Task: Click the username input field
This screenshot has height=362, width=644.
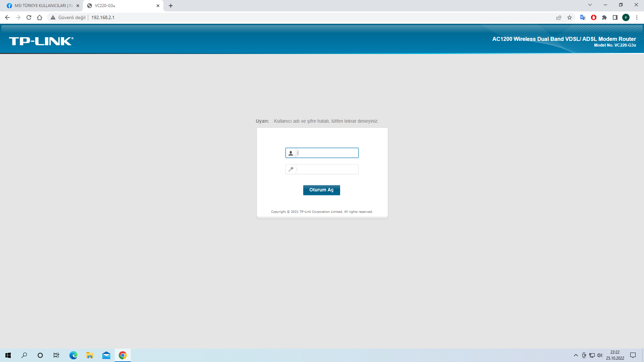Action: click(x=327, y=153)
